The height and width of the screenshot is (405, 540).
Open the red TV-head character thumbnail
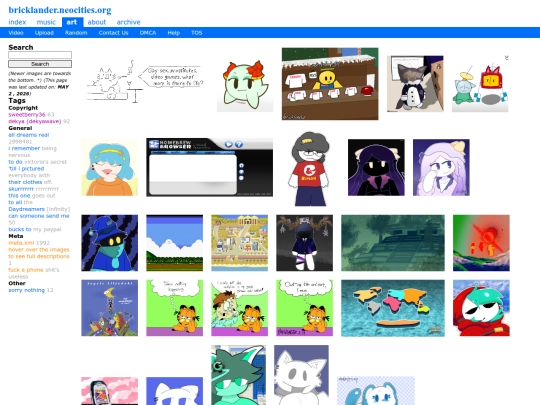tap(480, 84)
